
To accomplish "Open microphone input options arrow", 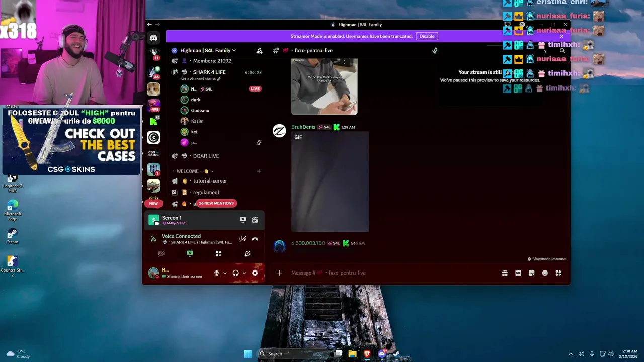I will tap(225, 273).
